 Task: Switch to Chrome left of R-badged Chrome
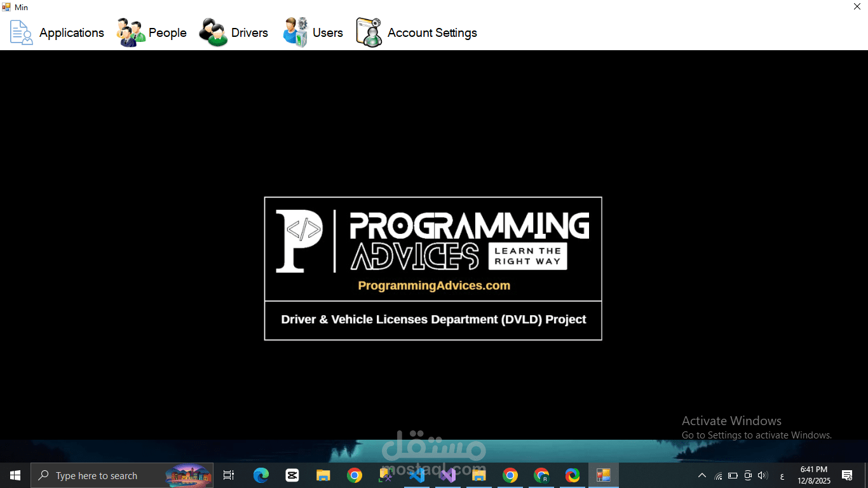pos(510,475)
